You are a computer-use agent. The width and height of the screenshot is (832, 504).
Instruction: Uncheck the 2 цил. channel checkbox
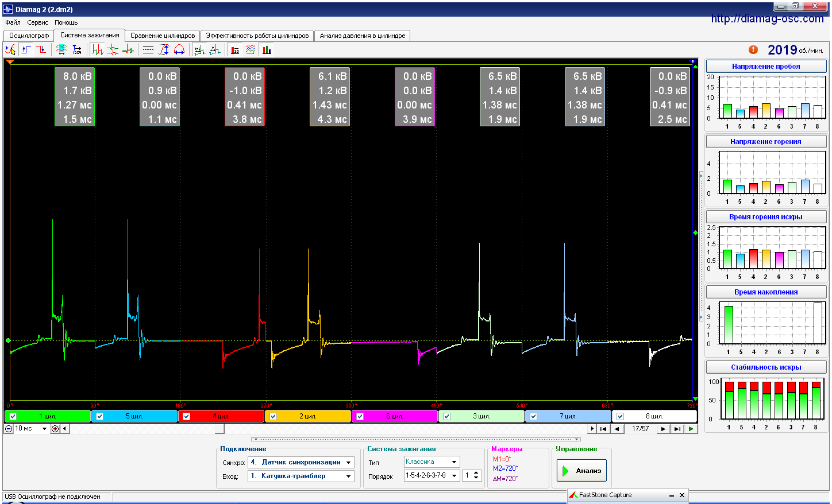coord(274,416)
